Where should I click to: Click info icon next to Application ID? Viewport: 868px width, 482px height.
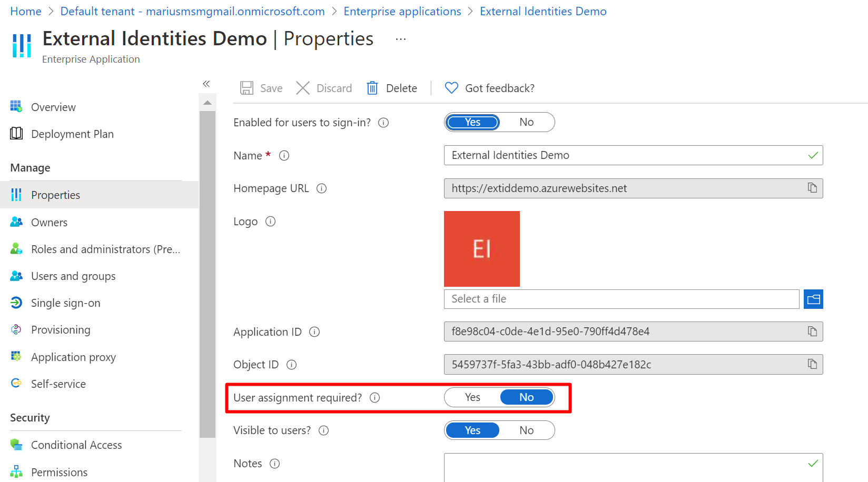pos(314,332)
